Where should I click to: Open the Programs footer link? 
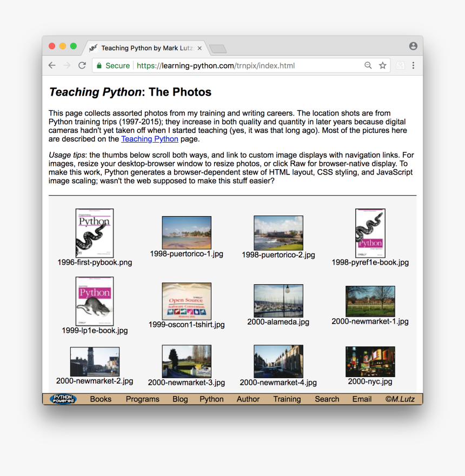[142, 399]
